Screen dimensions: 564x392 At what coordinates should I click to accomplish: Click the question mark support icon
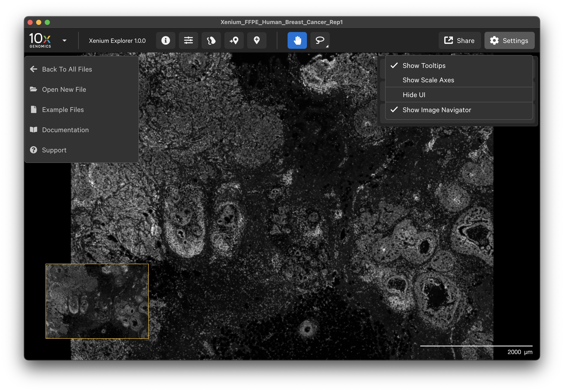[x=34, y=150]
